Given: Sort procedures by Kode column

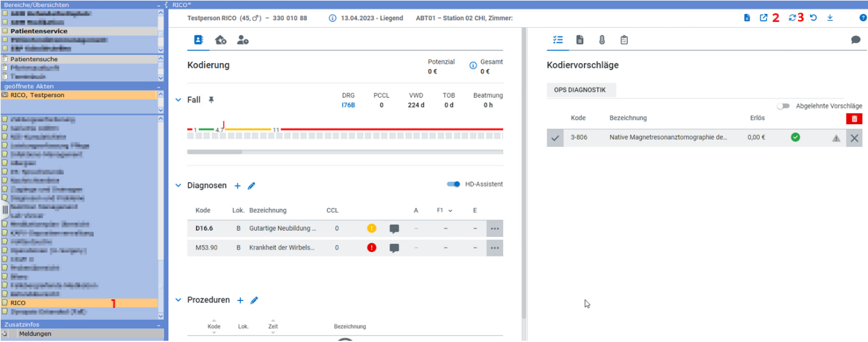Looking at the screenshot, I should (x=214, y=326).
